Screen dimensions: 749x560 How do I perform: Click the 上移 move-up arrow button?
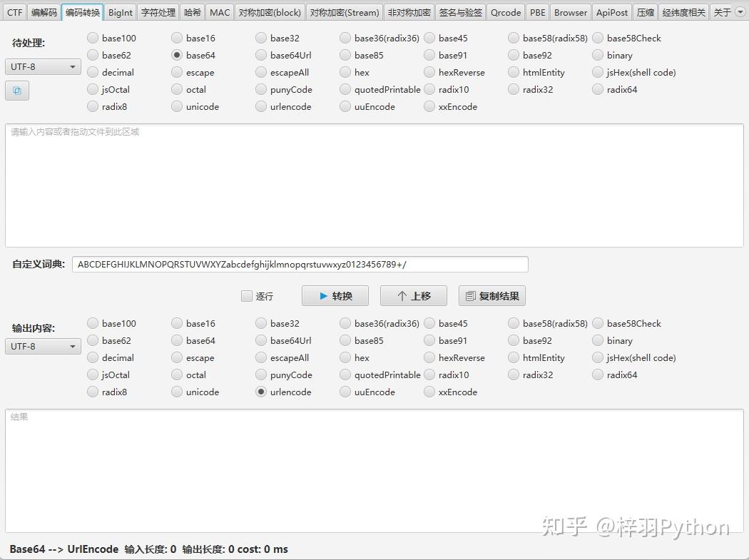coord(414,296)
